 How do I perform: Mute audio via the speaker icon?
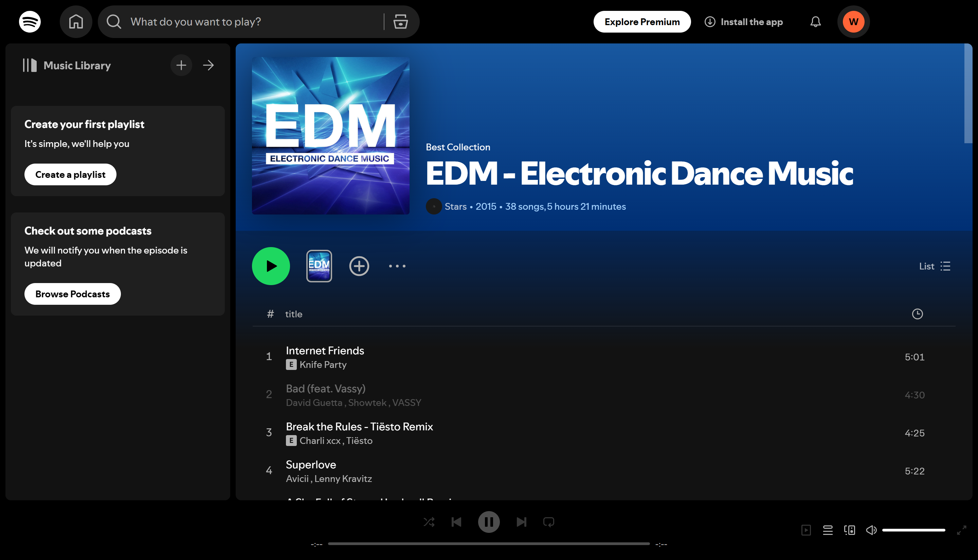coord(871,530)
